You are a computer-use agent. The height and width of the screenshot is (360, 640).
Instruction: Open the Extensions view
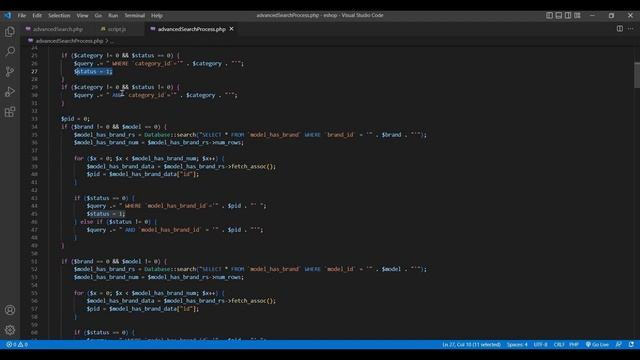point(10,112)
